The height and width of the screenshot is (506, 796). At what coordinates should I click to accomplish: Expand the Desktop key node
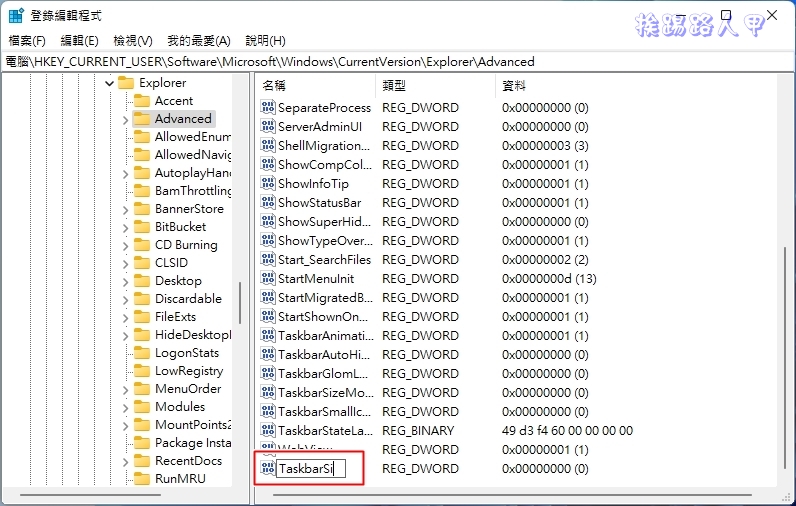(x=125, y=282)
